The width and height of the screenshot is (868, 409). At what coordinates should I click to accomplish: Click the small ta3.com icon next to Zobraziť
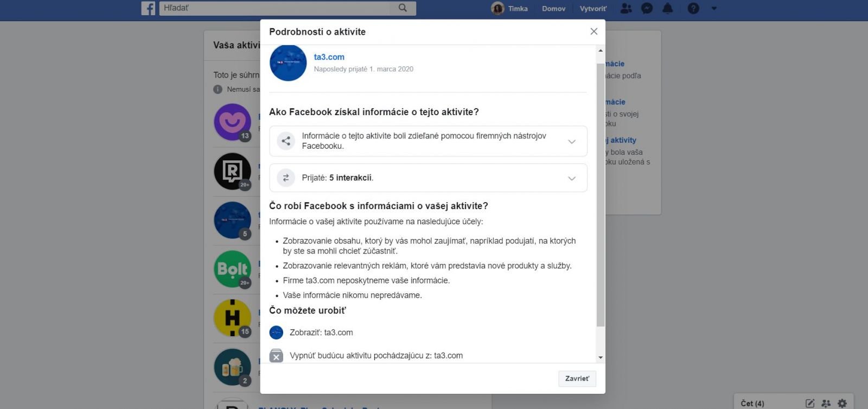(x=276, y=332)
